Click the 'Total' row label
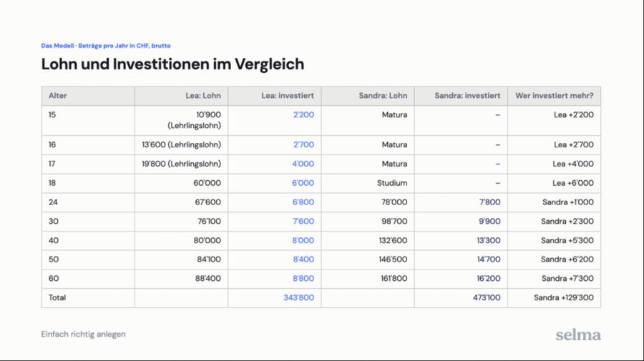Viewport: 644px width, 361px height. coord(57,297)
